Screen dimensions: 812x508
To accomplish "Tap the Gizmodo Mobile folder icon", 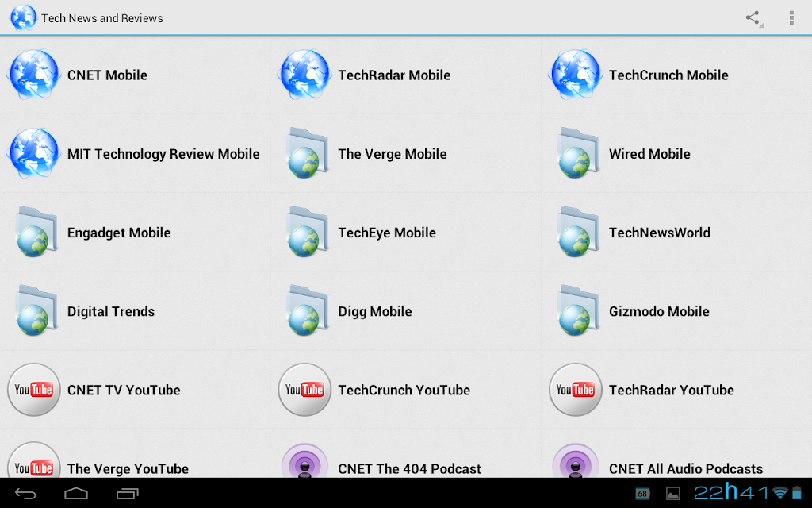I will 578,310.
